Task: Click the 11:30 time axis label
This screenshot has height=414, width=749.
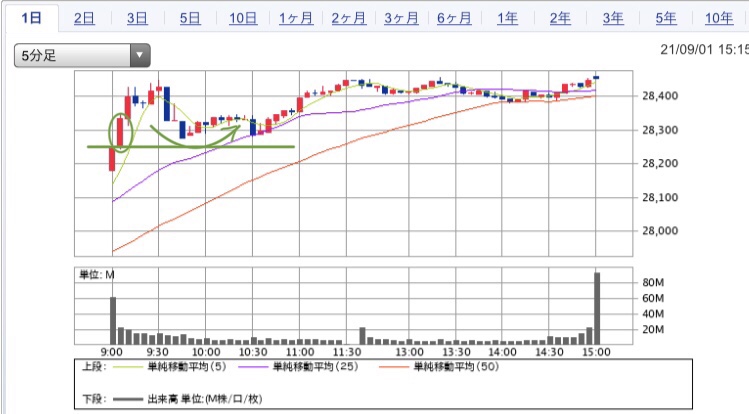Action: 347,352
